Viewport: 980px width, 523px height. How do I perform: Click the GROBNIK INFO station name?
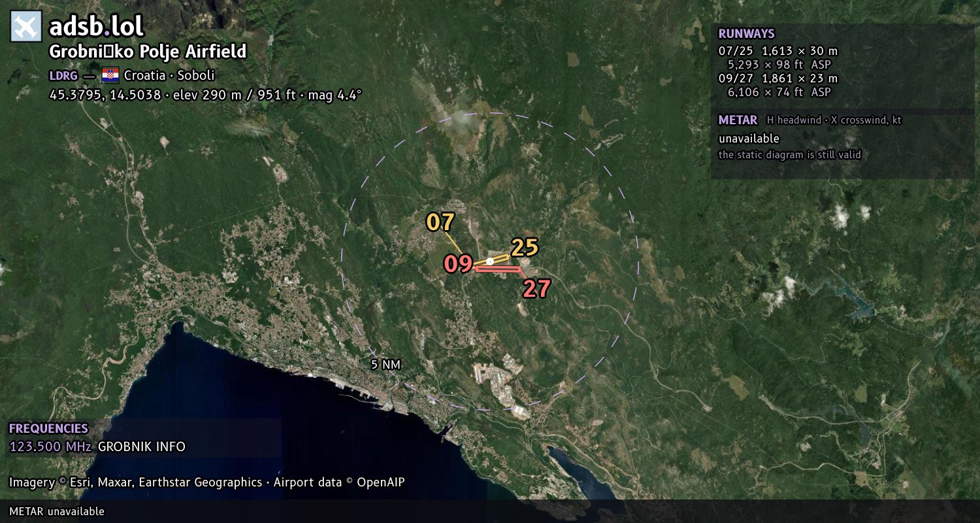click(x=142, y=447)
